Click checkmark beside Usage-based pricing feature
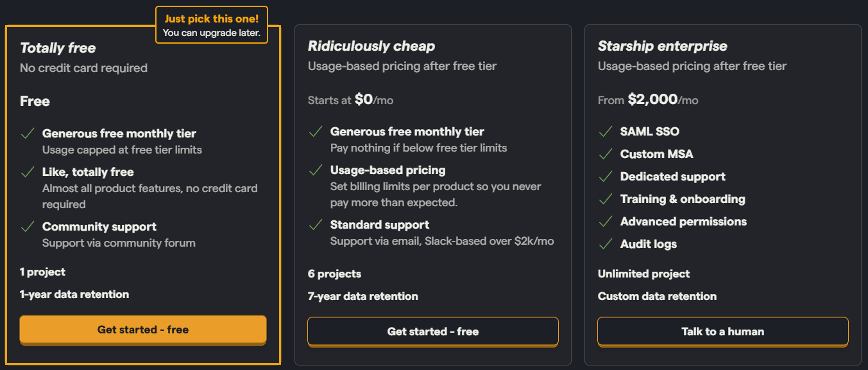 click(315, 170)
